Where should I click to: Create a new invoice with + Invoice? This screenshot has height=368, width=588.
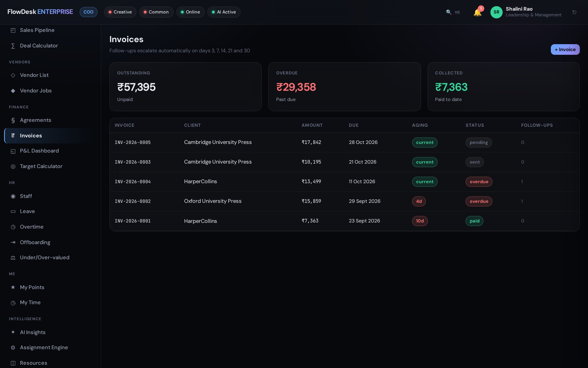pyautogui.click(x=565, y=49)
